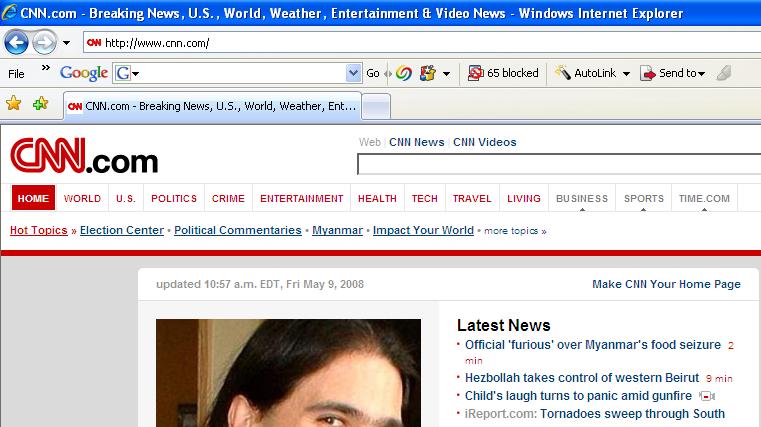
Task: Click the Go button in Google toolbar
Action: point(373,73)
